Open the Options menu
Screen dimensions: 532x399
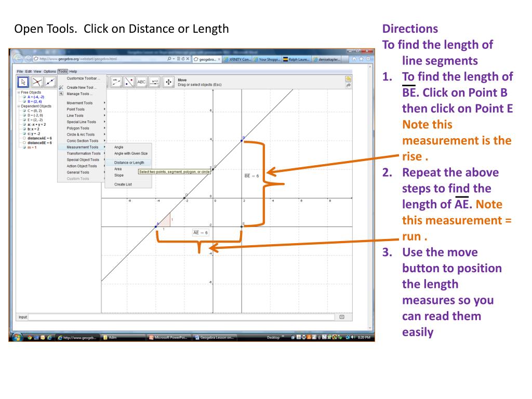click(49, 72)
